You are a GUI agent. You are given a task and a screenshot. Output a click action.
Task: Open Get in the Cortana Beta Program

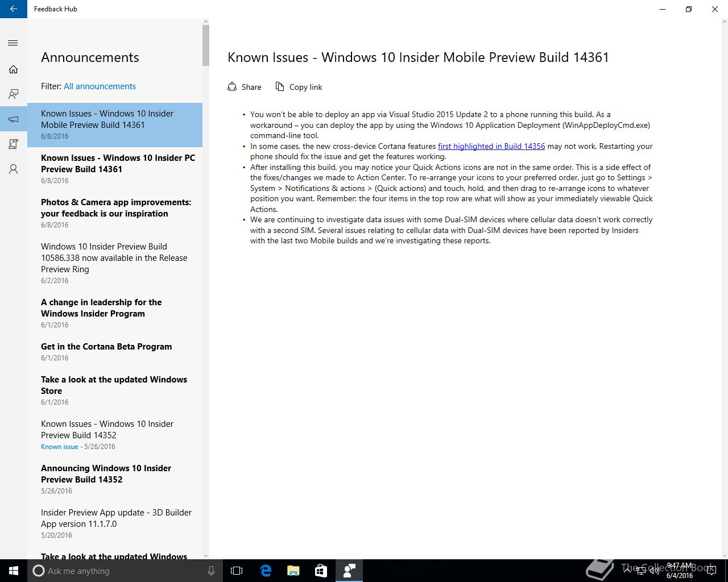(x=115, y=352)
